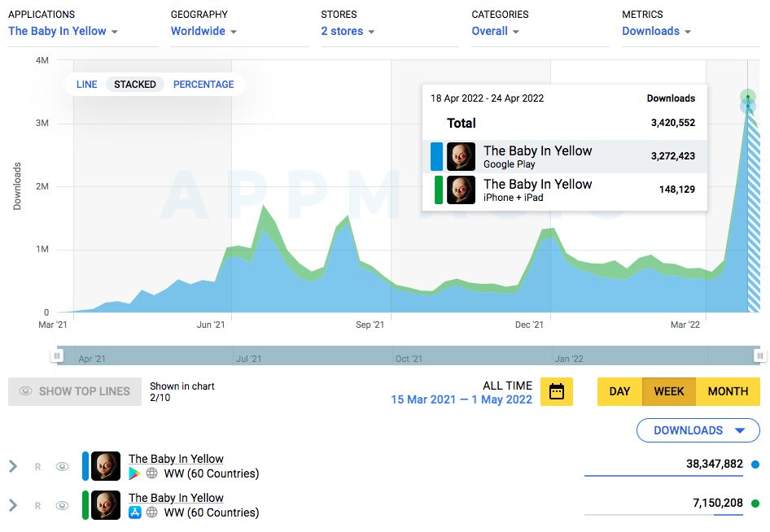Open the DOWNLOADS export dropdown button

click(698, 430)
